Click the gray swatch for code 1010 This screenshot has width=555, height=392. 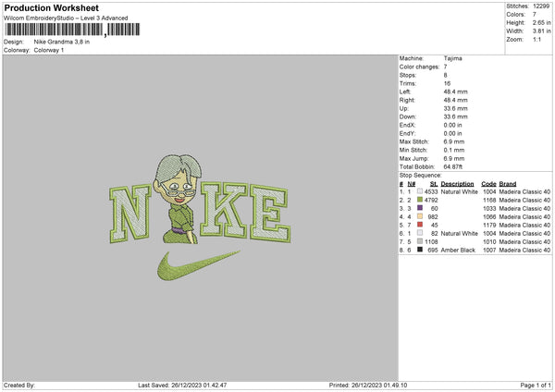click(420, 241)
